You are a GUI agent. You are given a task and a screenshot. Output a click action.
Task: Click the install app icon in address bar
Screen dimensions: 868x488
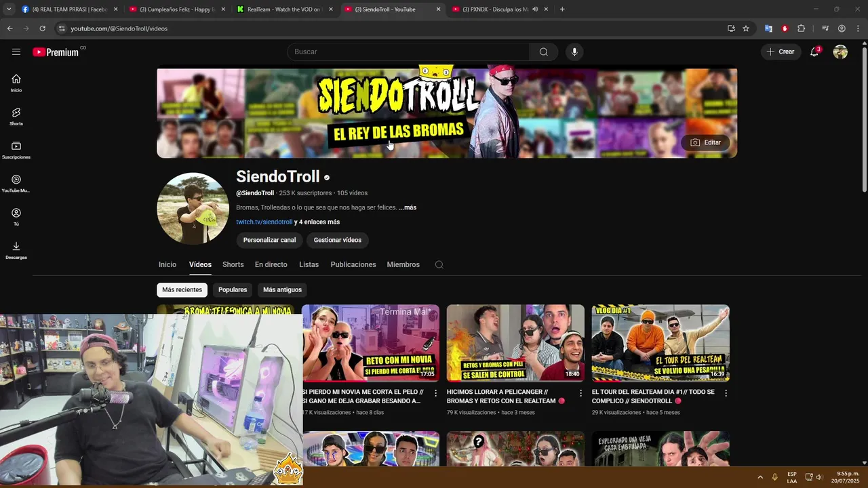(731, 28)
